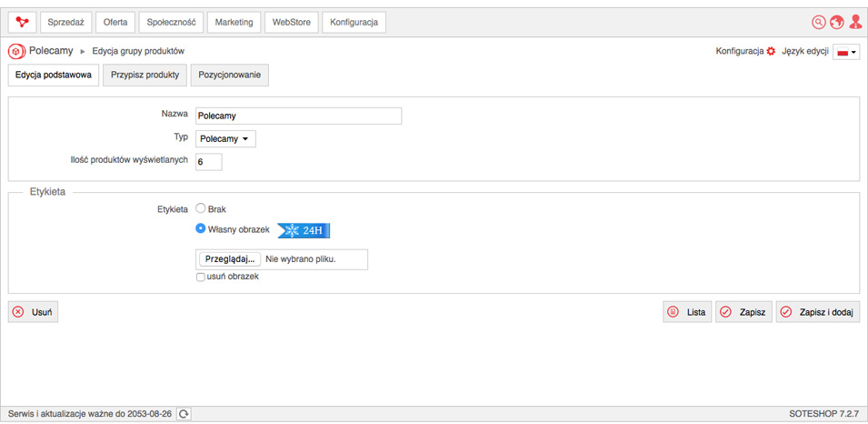Click the Polecamy cube icon in breadcrumb

[x=16, y=52]
